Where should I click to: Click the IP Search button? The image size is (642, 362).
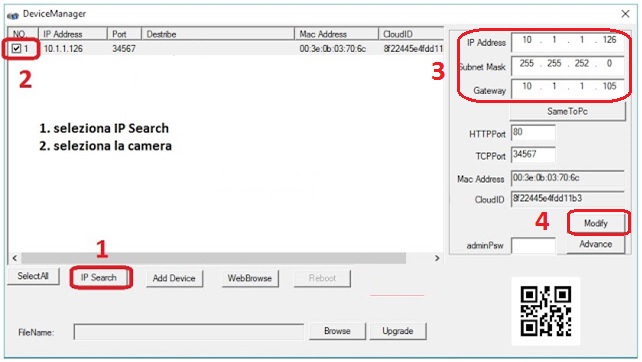point(99,278)
